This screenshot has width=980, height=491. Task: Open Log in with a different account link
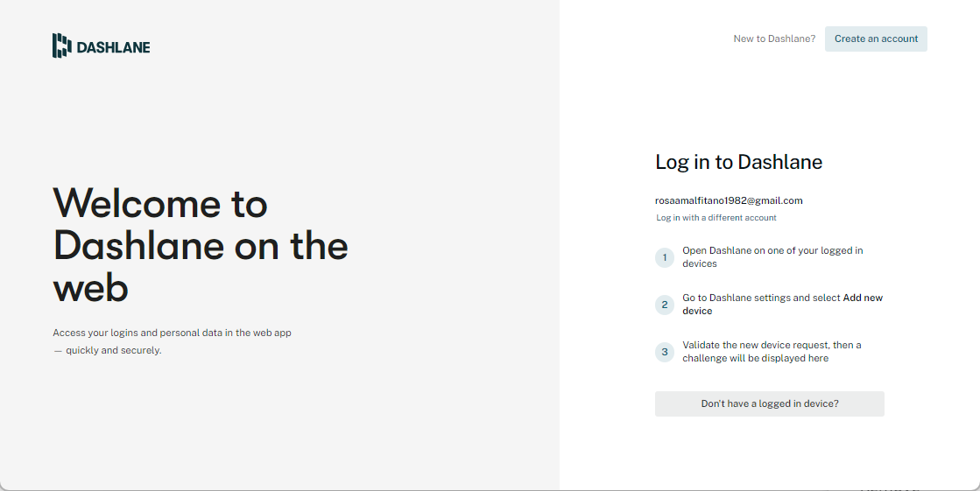click(716, 218)
